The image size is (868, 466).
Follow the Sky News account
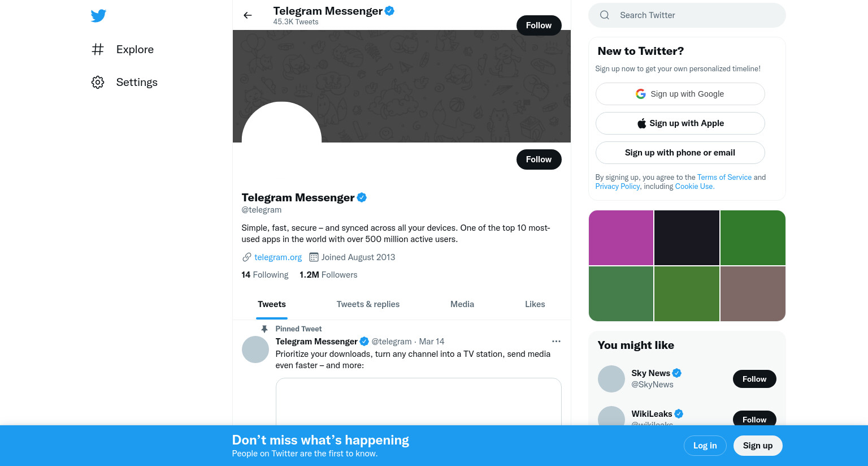coord(754,379)
